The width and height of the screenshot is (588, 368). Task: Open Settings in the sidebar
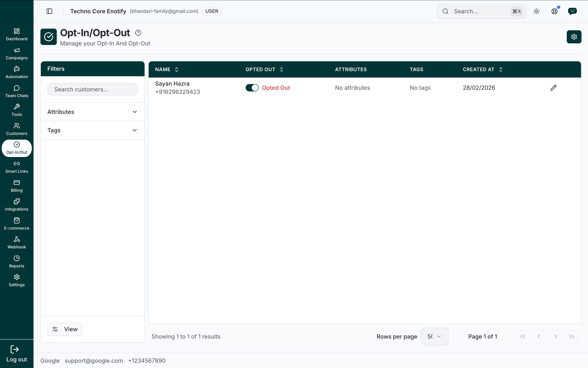tap(17, 281)
